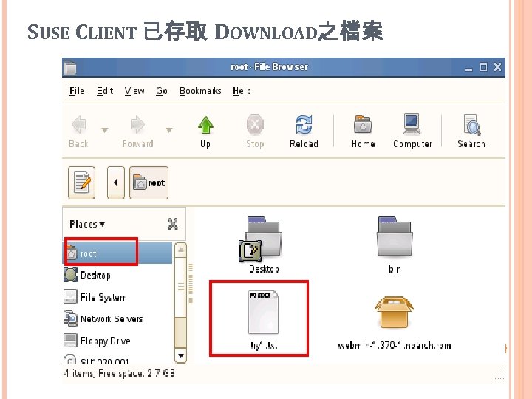Minimize the File Browser window
This screenshot has width=532, height=399.
468,68
